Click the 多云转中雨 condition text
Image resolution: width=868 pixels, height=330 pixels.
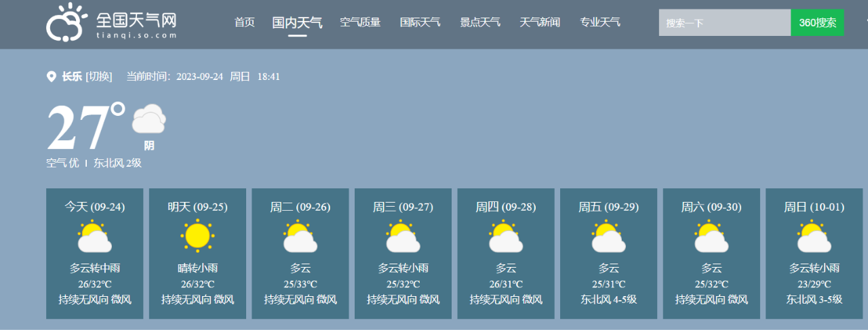pyautogui.click(x=95, y=268)
